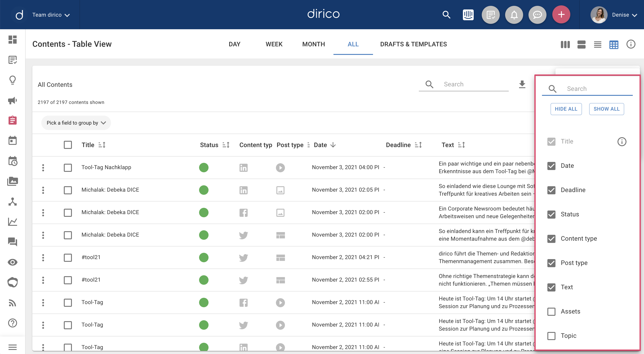Toggle Date column descending sort arrow
Image resolution: width=644 pixels, height=354 pixels.
pyautogui.click(x=333, y=145)
